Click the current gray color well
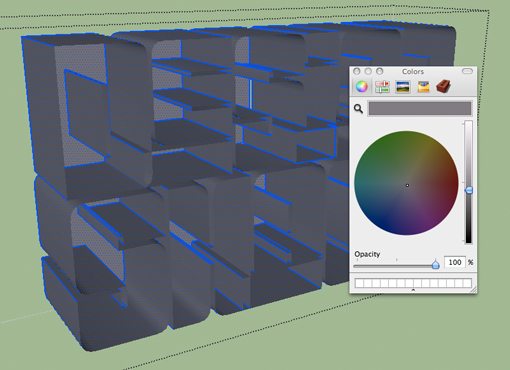Image resolution: width=510 pixels, height=370 pixels. 420,109
